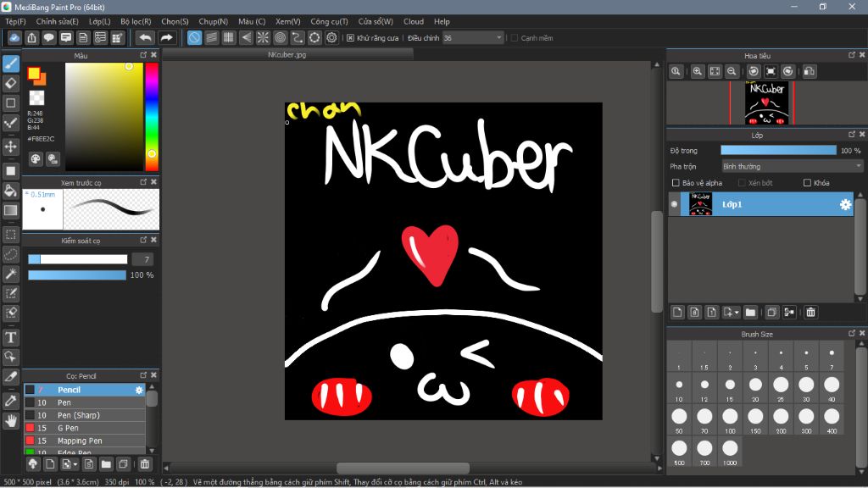Select the Pen (Sharp) brush
The height and width of the screenshot is (488, 868).
click(85, 415)
